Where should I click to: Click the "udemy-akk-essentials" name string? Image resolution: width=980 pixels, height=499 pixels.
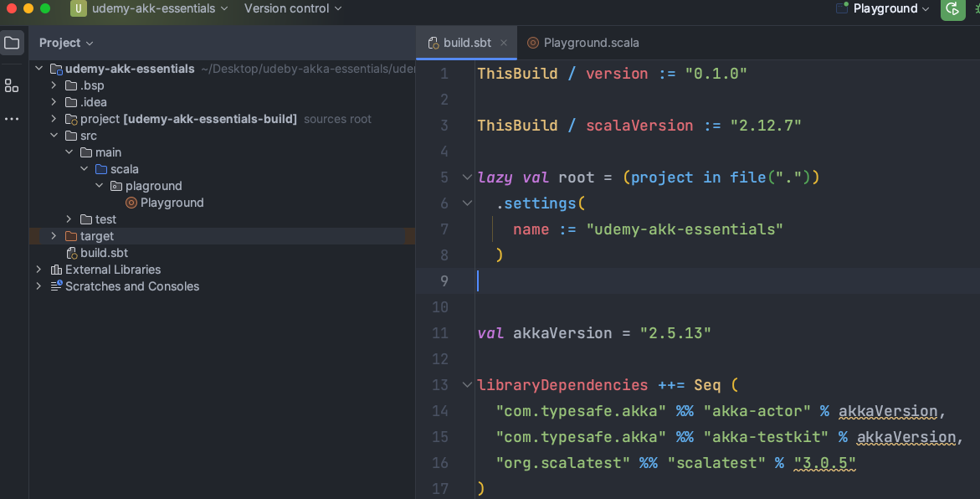(x=685, y=229)
